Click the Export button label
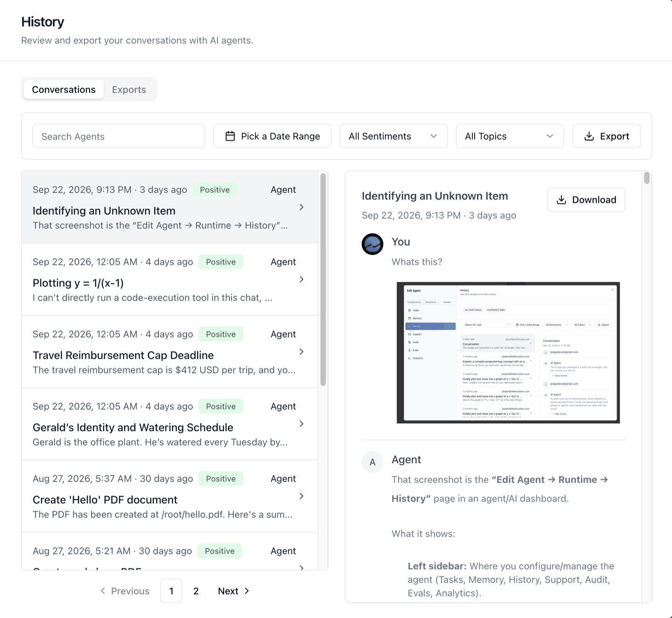The image size is (672, 618). point(615,136)
